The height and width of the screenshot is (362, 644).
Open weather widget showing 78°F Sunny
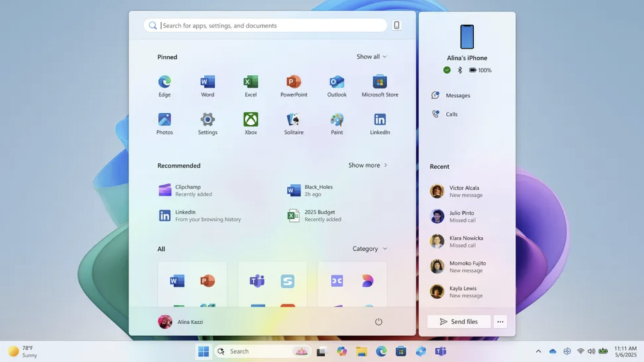[x=23, y=351]
